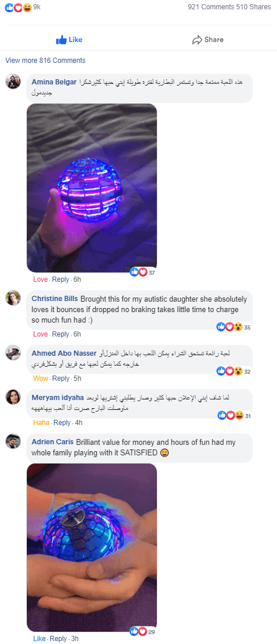Toggle Love on Amina Belgar's comment

[x=40, y=279]
